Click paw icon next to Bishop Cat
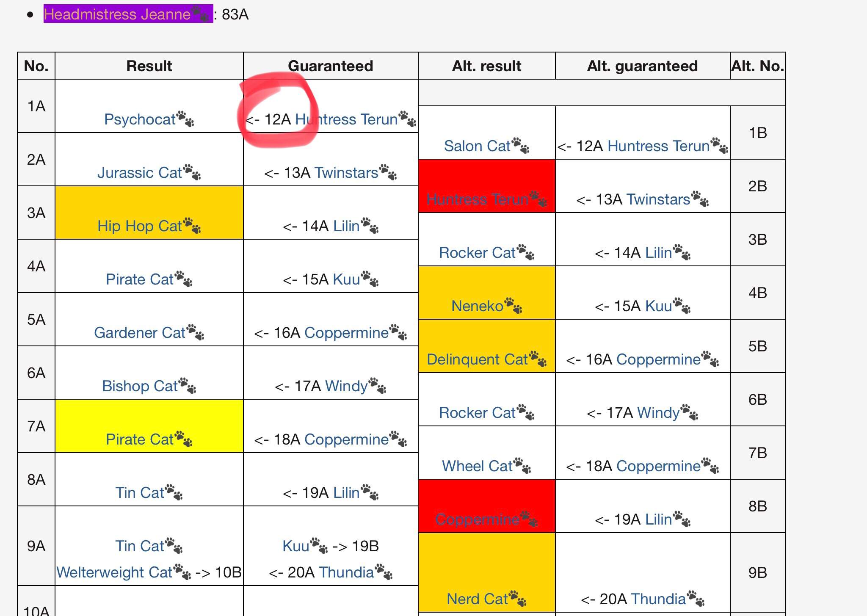 (187, 386)
